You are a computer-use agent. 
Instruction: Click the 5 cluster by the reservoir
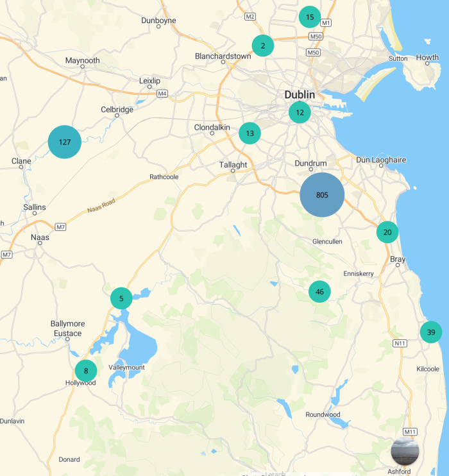pyautogui.click(x=121, y=298)
